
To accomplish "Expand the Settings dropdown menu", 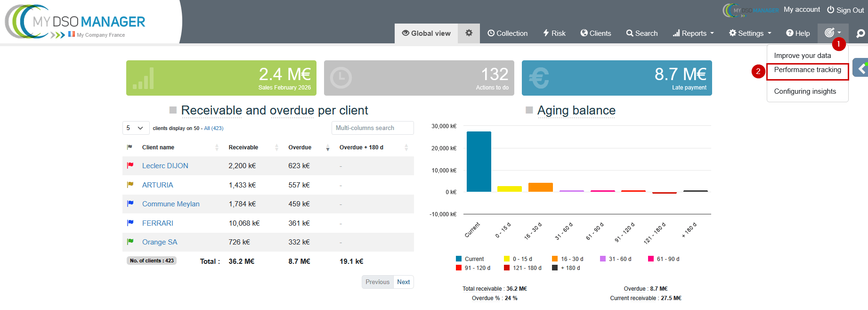I will (750, 33).
